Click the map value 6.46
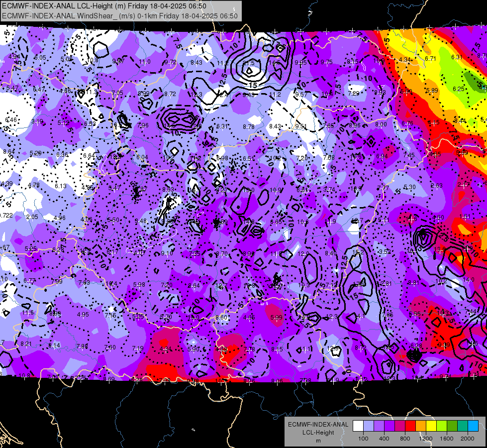 [11, 120]
